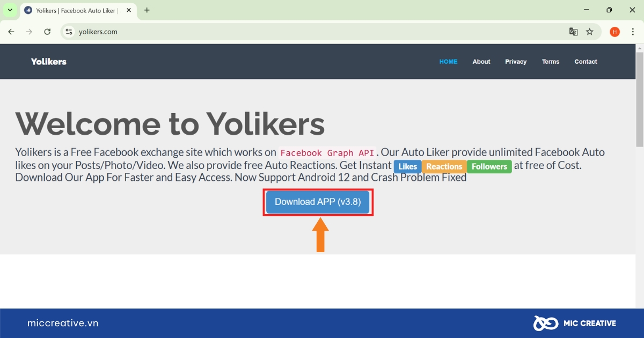Close the Yolikers browser tab
The image size is (644, 338).
pos(129,10)
